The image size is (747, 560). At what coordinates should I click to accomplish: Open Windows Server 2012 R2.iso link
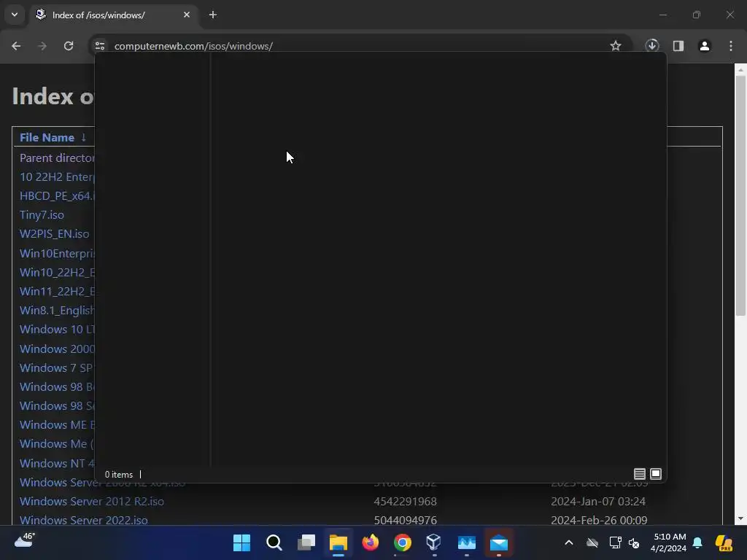point(92,502)
